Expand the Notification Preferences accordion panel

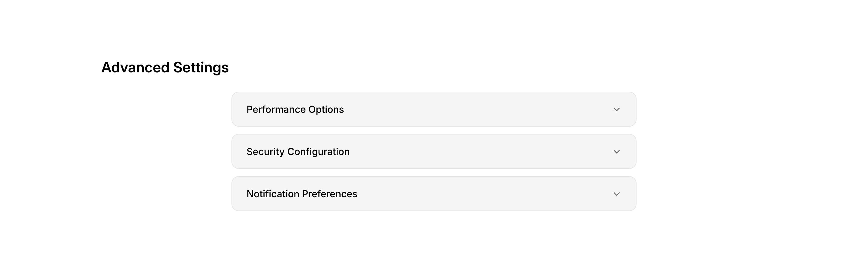click(x=433, y=194)
